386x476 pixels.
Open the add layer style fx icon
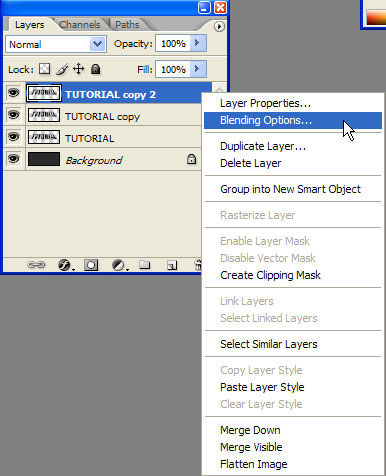pos(65,265)
